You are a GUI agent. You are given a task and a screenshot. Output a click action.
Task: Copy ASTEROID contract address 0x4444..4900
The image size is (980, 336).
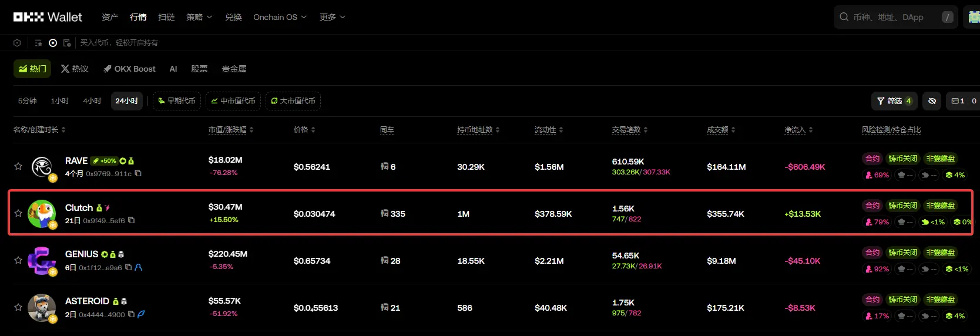[131, 314]
